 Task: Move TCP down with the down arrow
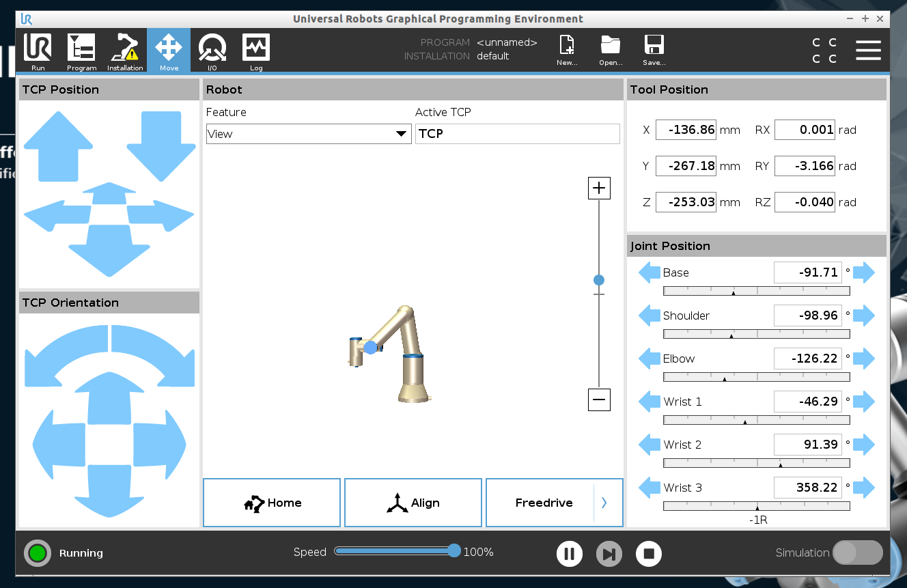(x=162, y=146)
